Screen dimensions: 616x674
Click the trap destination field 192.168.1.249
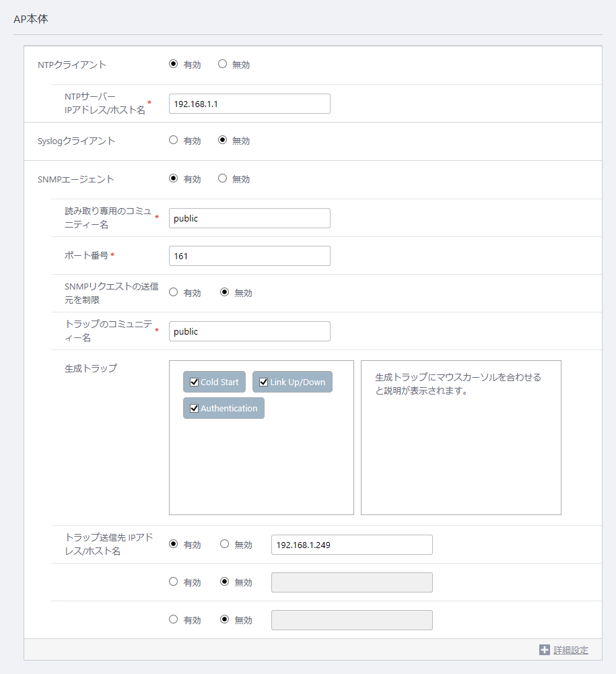pos(351,545)
